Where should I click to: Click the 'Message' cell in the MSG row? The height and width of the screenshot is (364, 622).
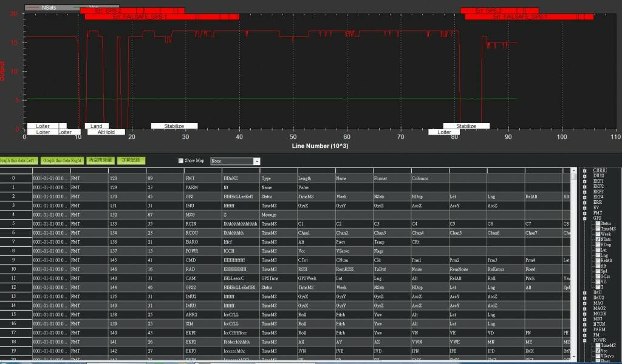pos(278,215)
